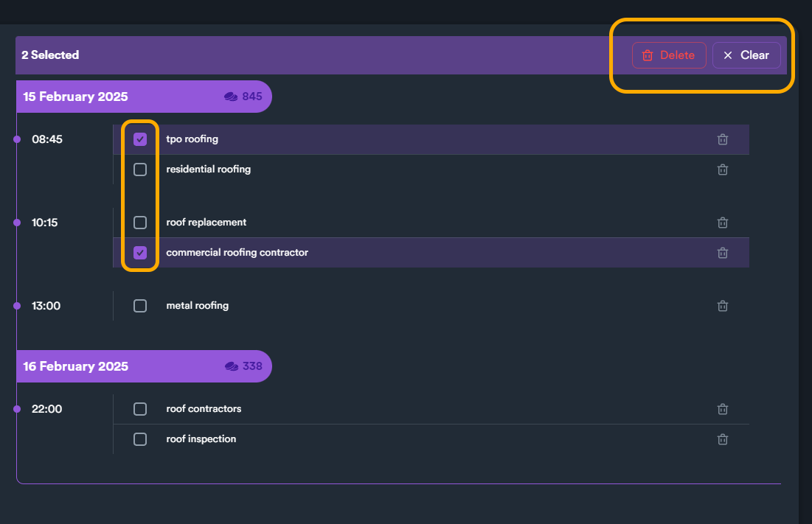Click coin icon next to 338
Image resolution: width=812 pixels, height=524 pixels.
[231, 366]
